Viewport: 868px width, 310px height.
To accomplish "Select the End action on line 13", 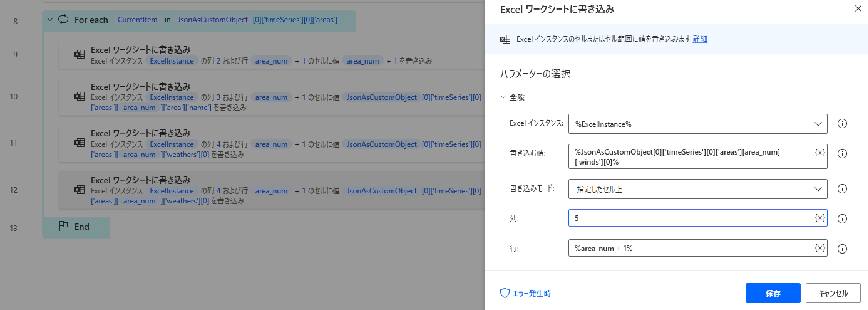I will coord(76,227).
